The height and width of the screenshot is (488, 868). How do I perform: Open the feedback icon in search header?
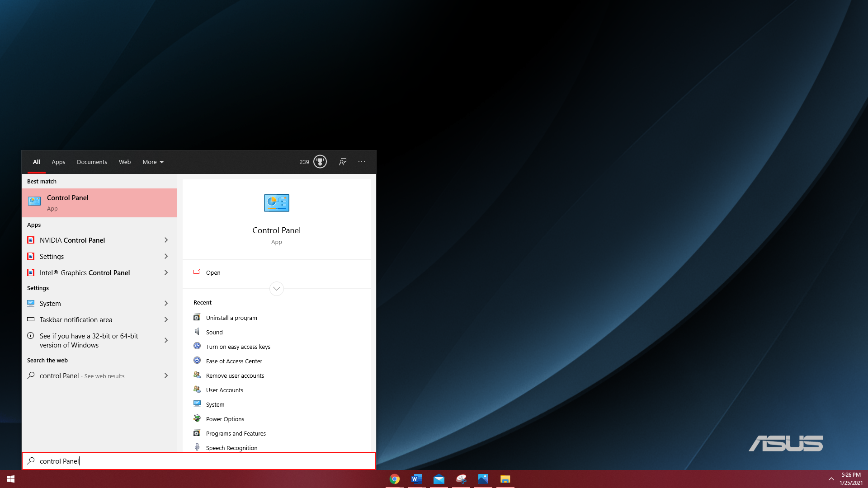(x=343, y=162)
